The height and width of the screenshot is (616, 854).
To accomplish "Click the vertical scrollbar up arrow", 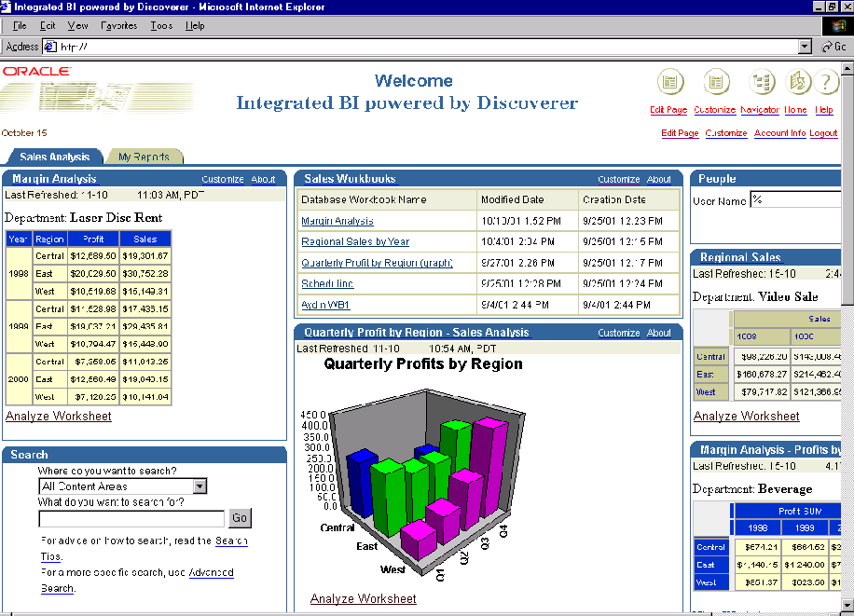I will [847, 69].
